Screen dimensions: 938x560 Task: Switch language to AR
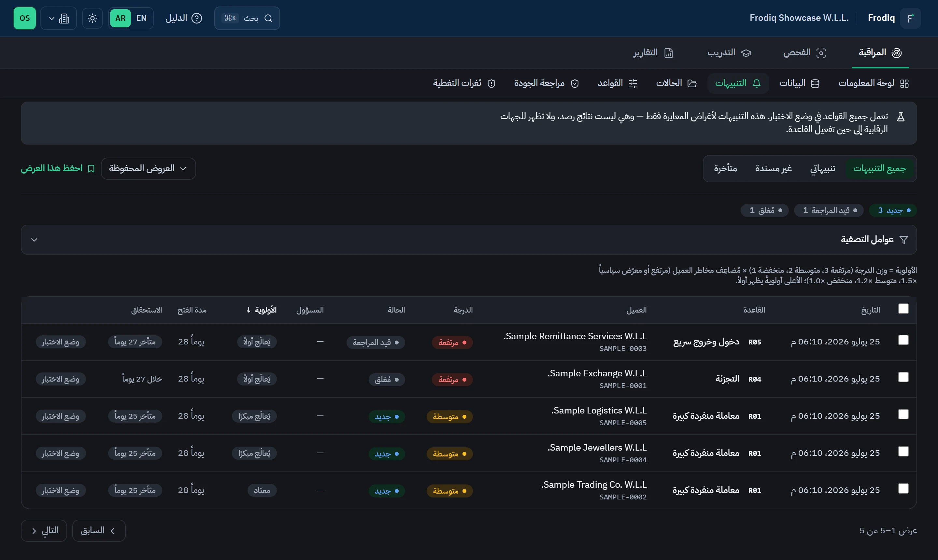point(121,18)
